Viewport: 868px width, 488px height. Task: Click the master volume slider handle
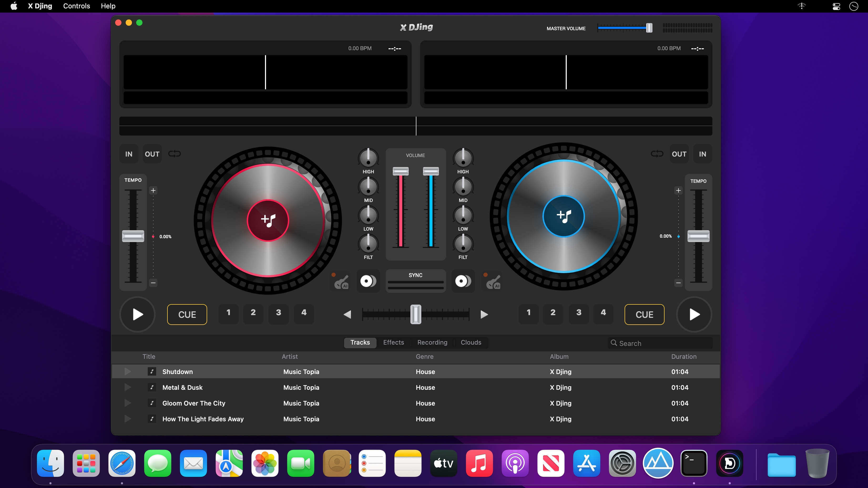point(649,28)
